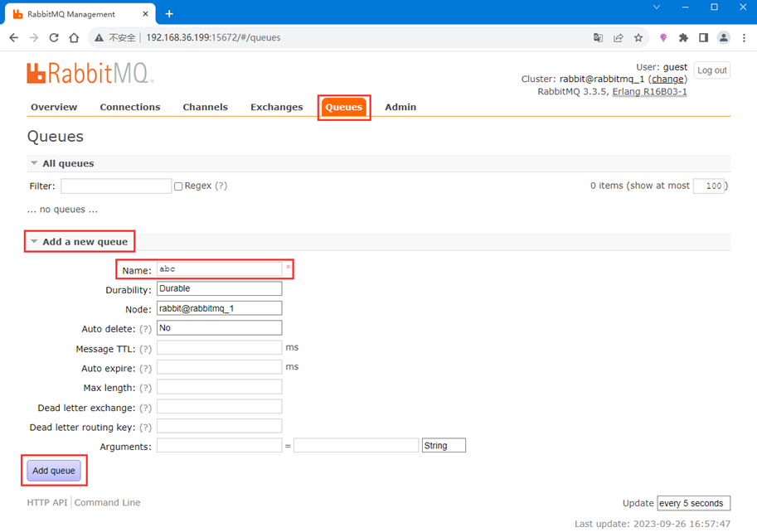
Task: Click the Message TTL input field
Action: tap(219, 347)
